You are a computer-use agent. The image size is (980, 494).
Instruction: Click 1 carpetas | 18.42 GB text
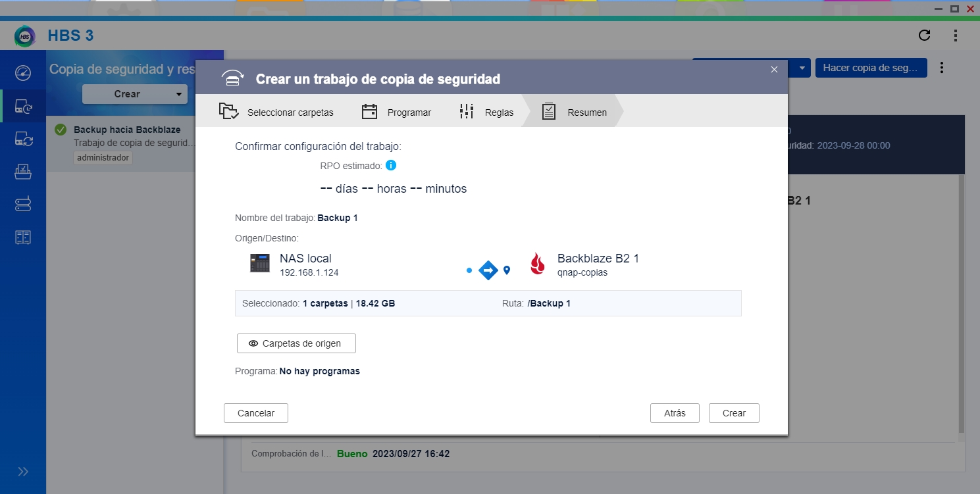pyautogui.click(x=349, y=303)
